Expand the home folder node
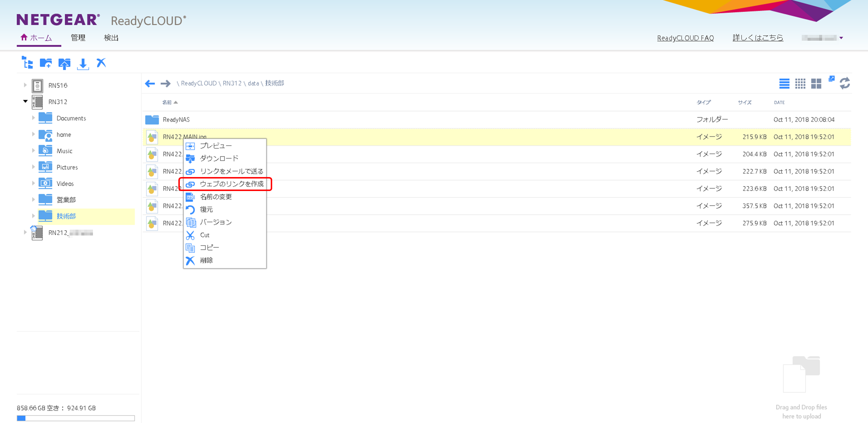This screenshot has width=868, height=423. [33, 134]
